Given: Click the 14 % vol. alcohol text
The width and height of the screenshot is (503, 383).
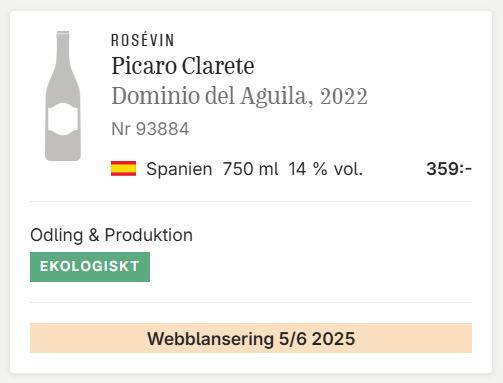Looking at the screenshot, I should click(325, 169).
